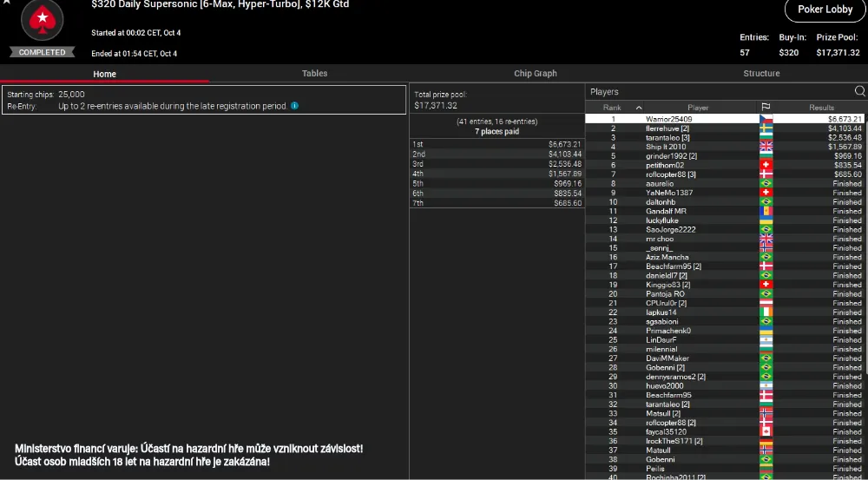The width and height of the screenshot is (868, 480).
Task: Click the 4th place payout $1,567.89
Action: coord(565,174)
